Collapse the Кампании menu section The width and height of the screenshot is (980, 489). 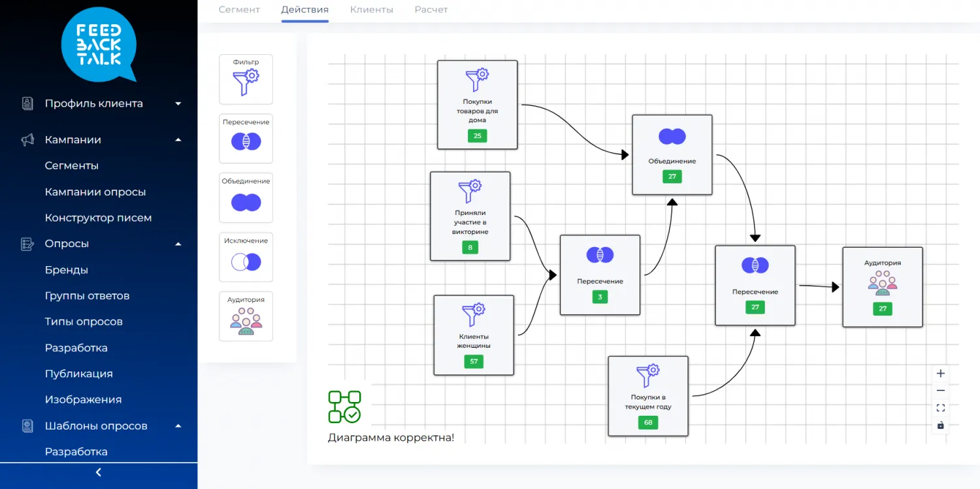click(x=178, y=140)
